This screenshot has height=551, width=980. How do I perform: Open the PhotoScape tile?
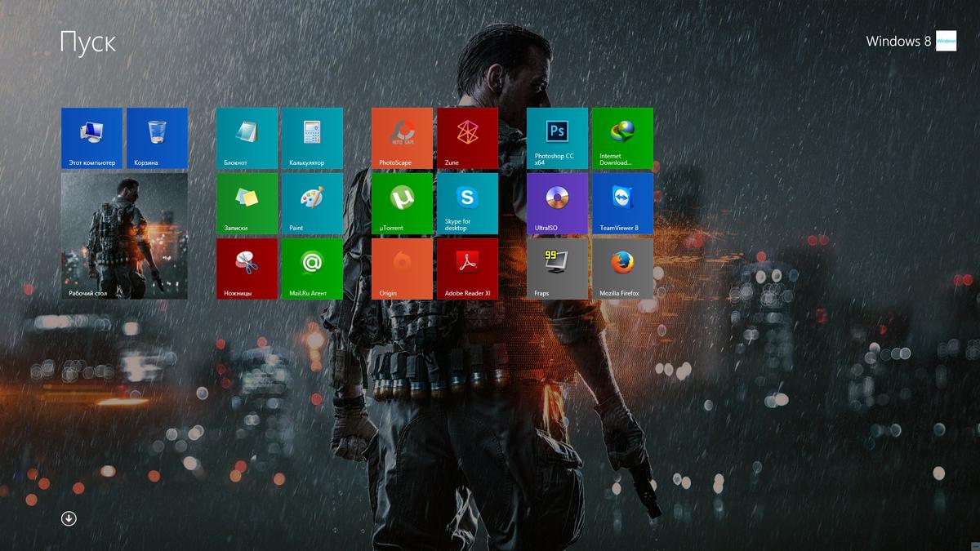(x=402, y=139)
